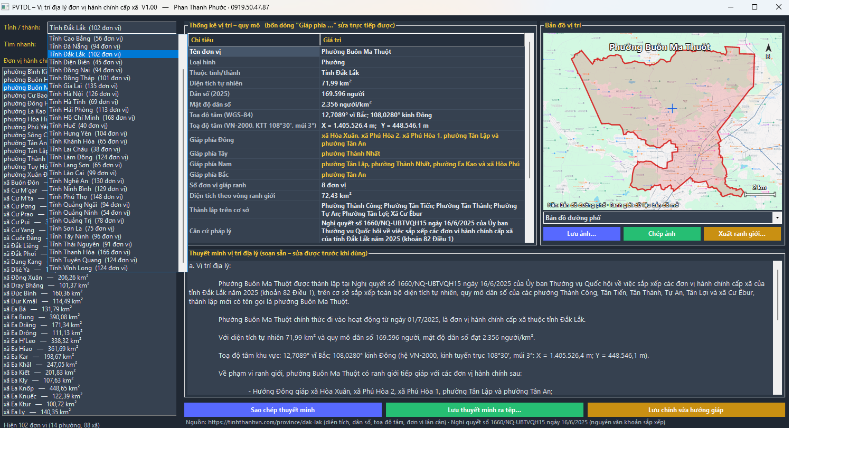
Task: Select xã Ea Ly — 140,35 km² row
Action: point(89,412)
